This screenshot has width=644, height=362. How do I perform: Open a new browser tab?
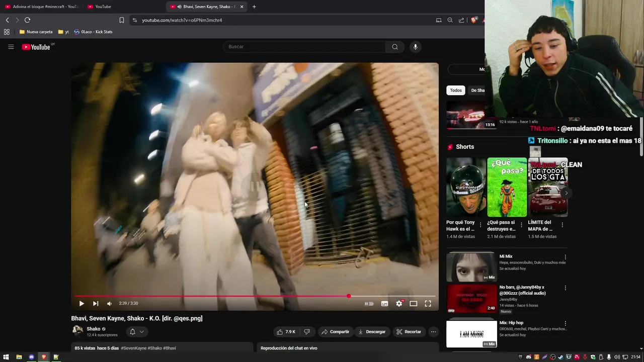coord(254,7)
